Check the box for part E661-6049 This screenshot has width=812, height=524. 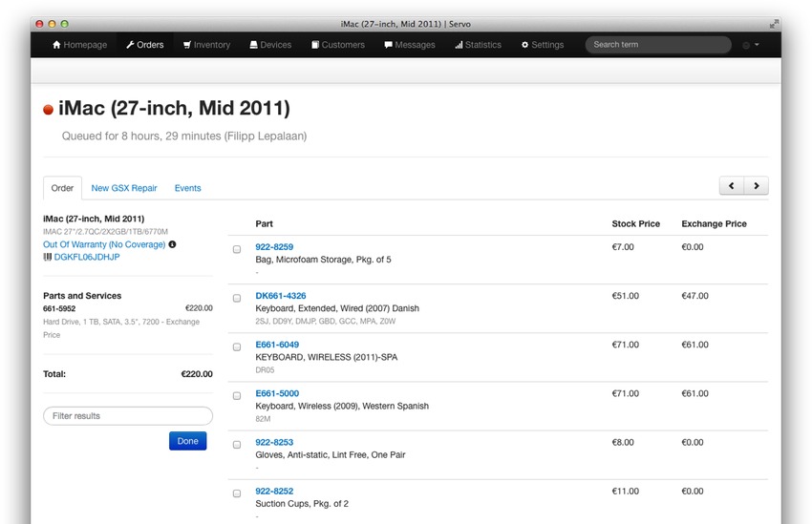pyautogui.click(x=237, y=347)
